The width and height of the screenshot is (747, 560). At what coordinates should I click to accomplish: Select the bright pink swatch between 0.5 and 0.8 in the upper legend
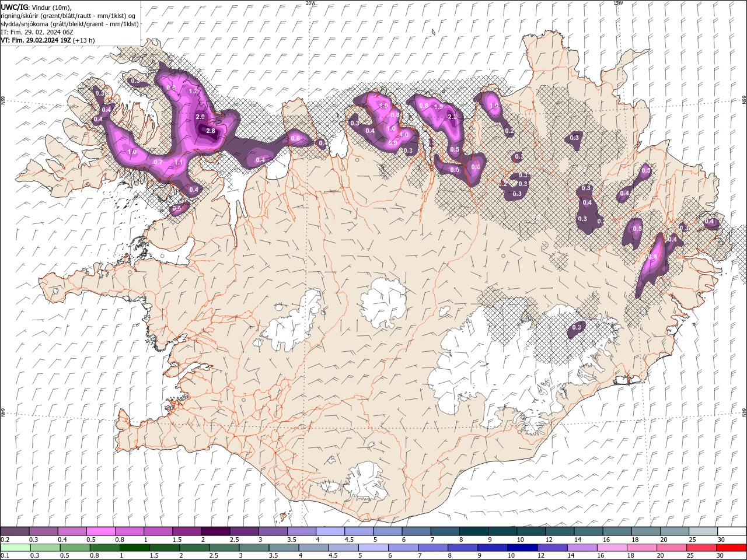point(100,531)
